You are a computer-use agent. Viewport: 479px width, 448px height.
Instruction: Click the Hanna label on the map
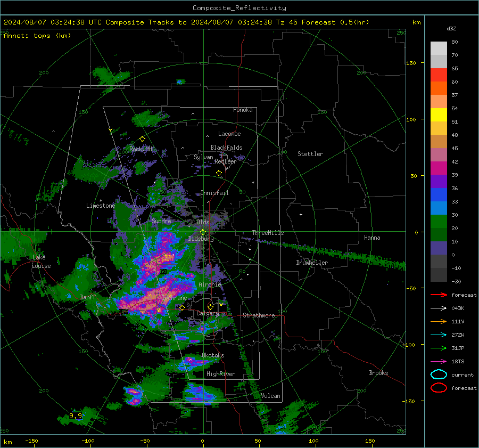pos(372,238)
